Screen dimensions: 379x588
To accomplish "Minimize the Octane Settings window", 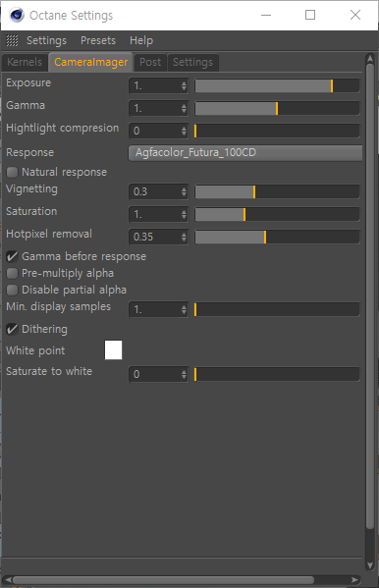I will tap(266, 15).
